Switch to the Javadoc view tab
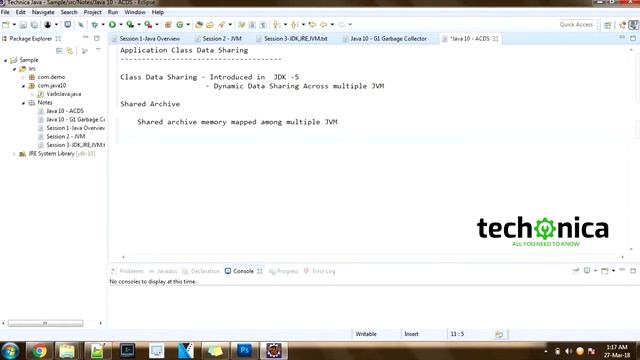640x360 pixels. 167,271
